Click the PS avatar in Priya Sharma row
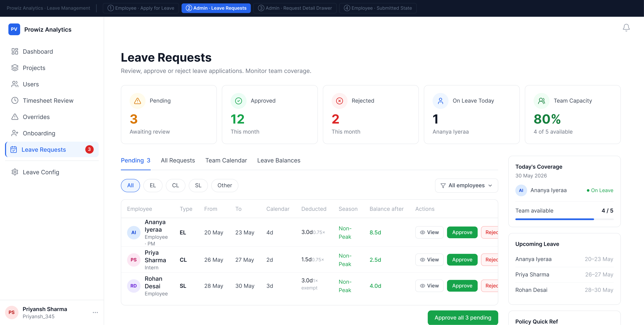Viewport: 644px width, 325px height. click(134, 260)
